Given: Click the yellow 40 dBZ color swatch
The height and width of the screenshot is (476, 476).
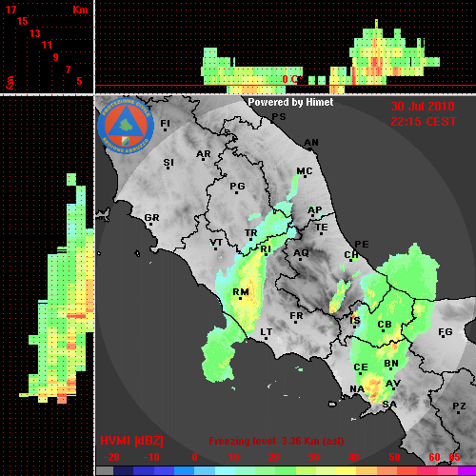Looking at the screenshot, I should [346, 470].
